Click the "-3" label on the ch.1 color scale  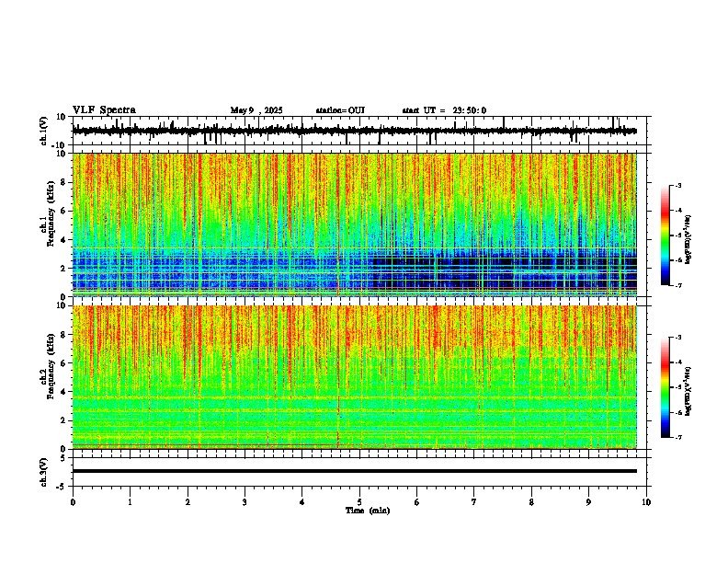[678, 185]
